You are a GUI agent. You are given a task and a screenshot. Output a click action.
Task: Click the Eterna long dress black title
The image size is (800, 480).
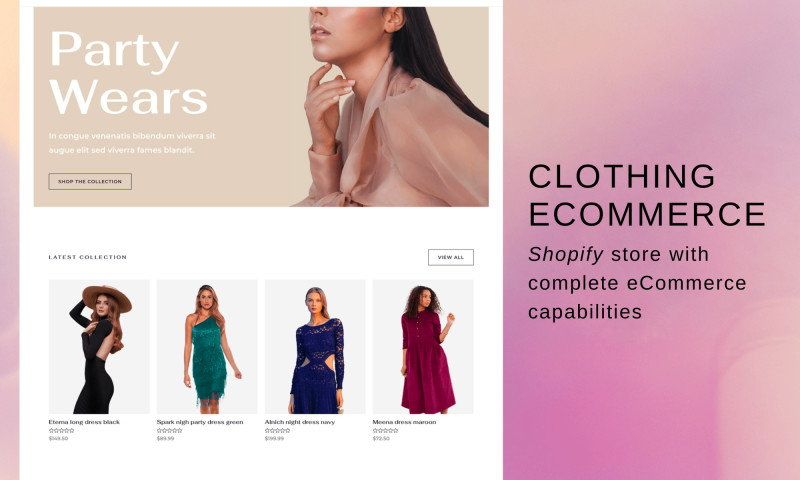pos(84,422)
